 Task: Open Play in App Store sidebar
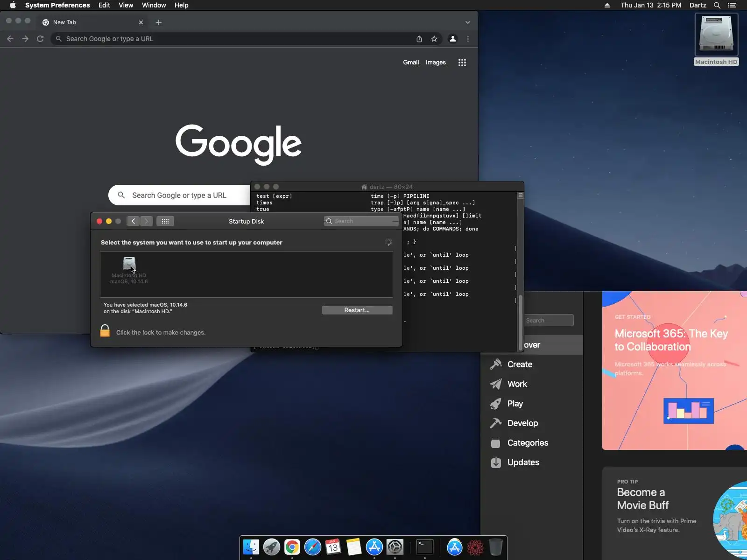532,404
